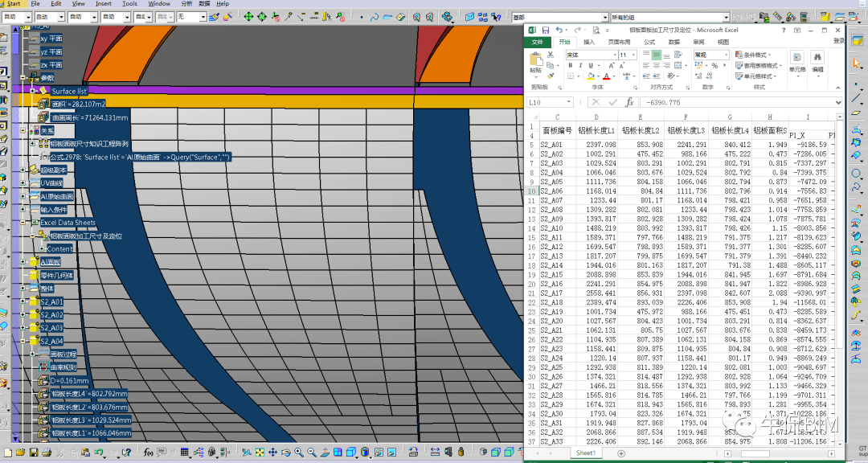868x463 pixels.
Task: Toggle Bold formatting in Excel
Action: 570,65
